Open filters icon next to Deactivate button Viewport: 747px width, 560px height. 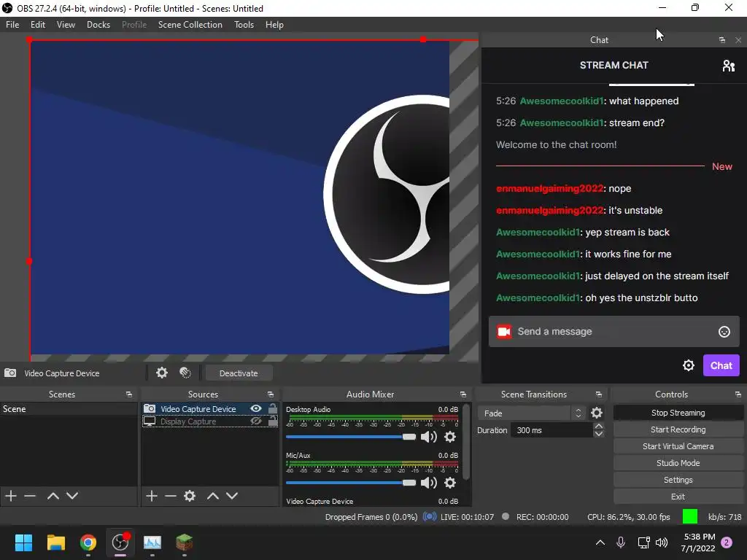(185, 373)
